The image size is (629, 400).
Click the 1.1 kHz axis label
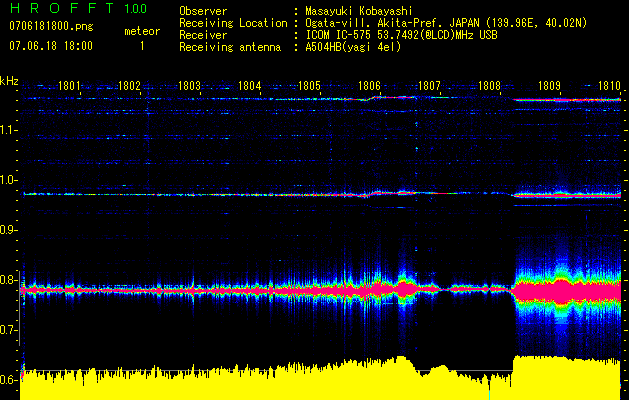pyautogui.click(x=8, y=130)
